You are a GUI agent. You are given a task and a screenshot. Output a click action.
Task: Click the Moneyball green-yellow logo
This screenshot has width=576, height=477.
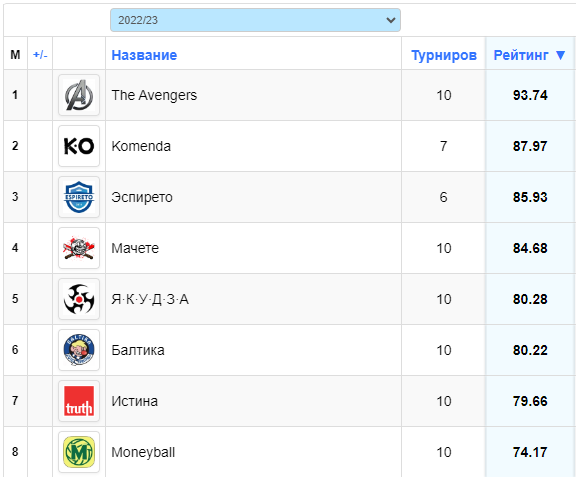79,452
